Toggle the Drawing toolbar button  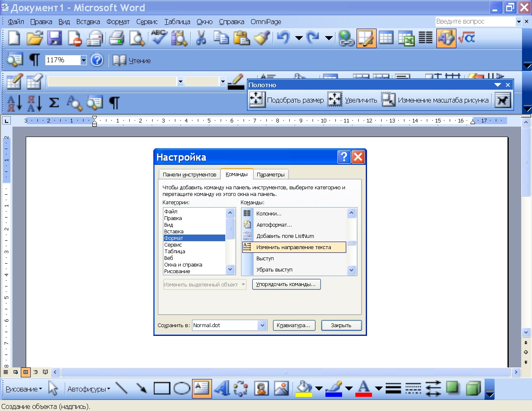446,39
